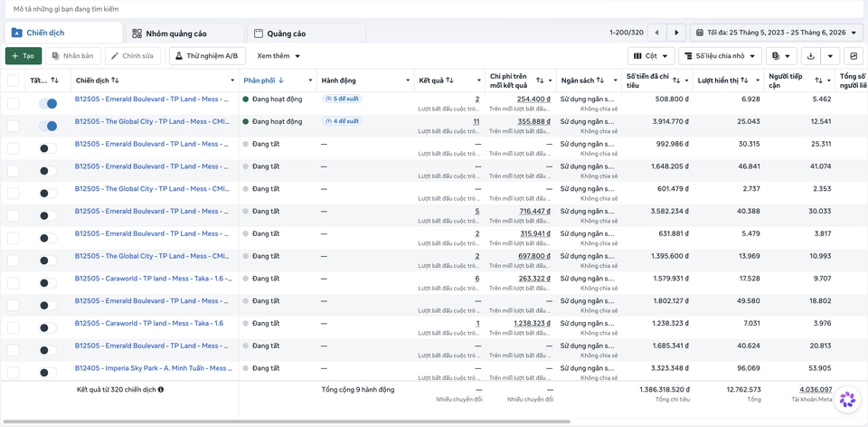This screenshot has width=868, height=427.
Task: Open Chiến dịch column options arrow
Action: [x=232, y=81]
